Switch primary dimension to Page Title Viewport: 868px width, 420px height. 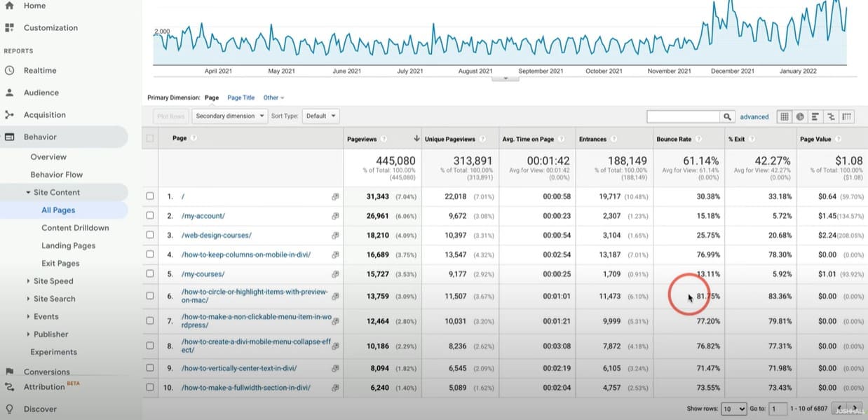pyautogui.click(x=241, y=97)
